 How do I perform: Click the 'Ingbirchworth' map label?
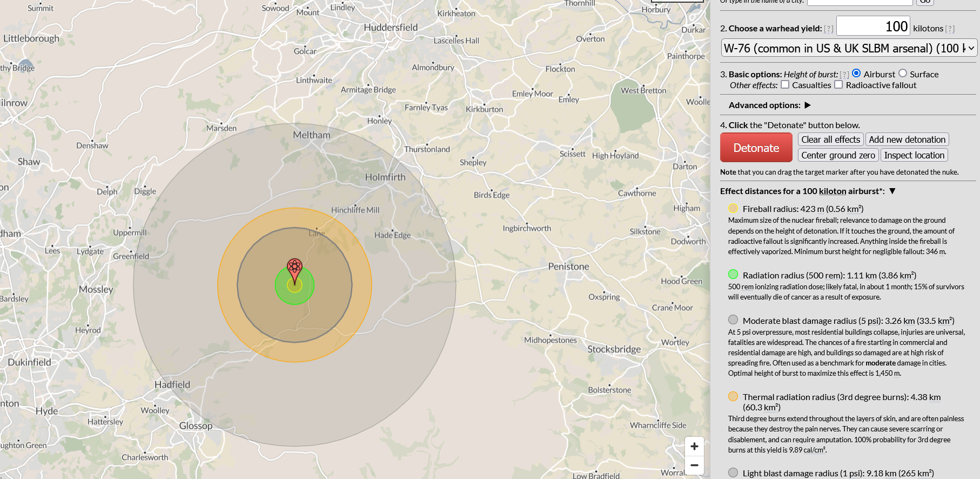tap(527, 228)
